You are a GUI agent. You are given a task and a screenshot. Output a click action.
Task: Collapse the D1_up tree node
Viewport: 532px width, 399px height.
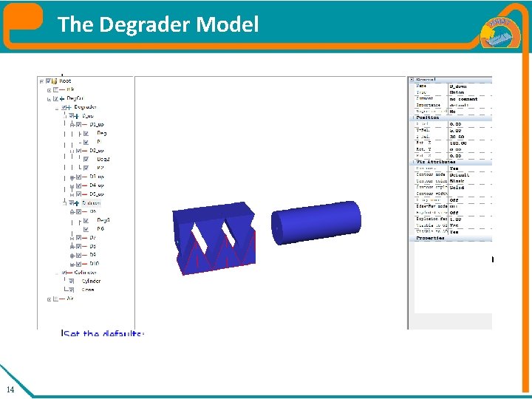[x=72, y=125]
